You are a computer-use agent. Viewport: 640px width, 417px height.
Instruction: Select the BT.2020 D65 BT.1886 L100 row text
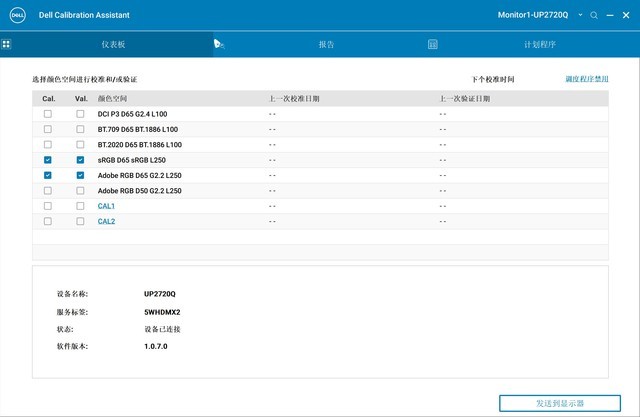pyautogui.click(x=140, y=145)
